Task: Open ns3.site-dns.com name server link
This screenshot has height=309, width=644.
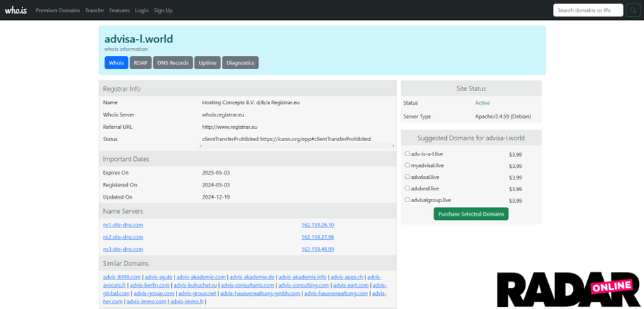Action: click(x=123, y=249)
